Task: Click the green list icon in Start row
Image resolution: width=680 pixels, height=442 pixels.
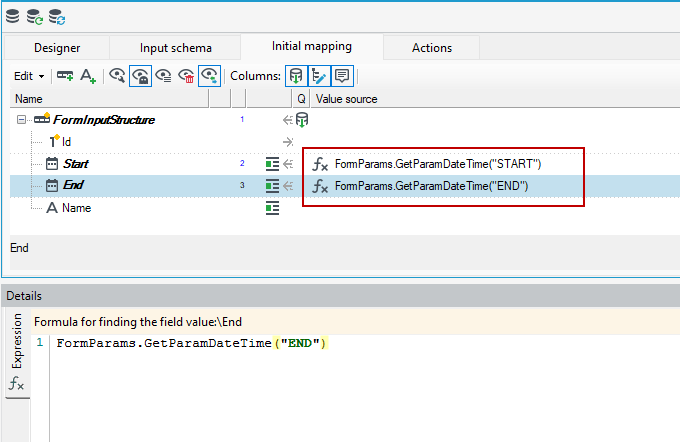Action: (272, 164)
